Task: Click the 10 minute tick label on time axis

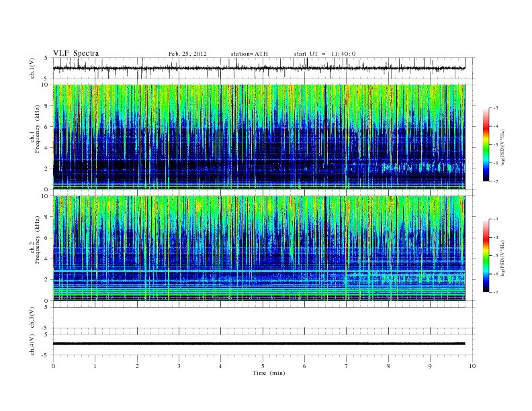Action: (472, 366)
